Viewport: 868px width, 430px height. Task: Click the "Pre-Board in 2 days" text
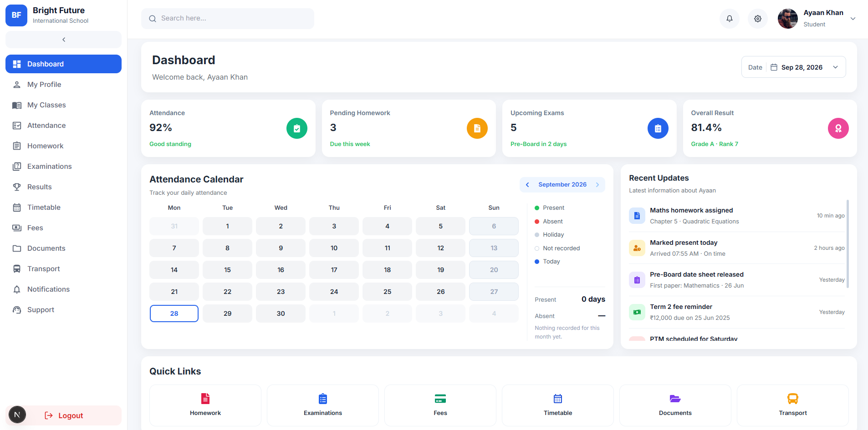coord(538,144)
